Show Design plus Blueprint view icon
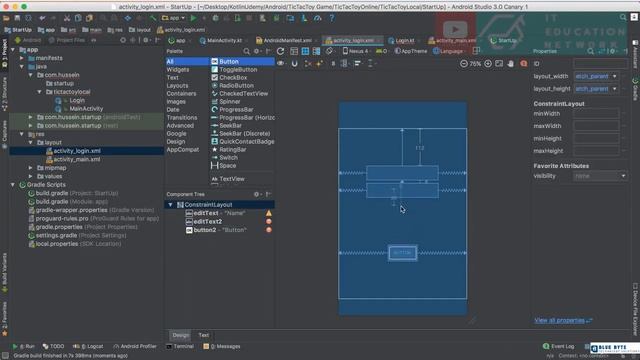Screen dimensions: 640x360 316,51
